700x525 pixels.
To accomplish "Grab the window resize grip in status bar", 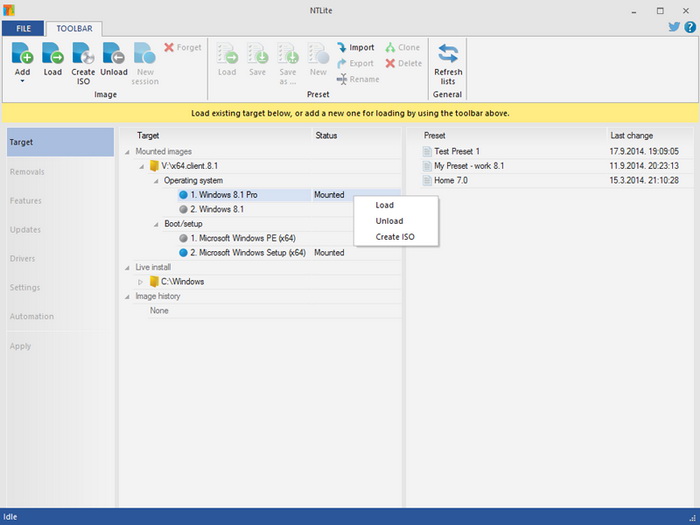I will 693,518.
